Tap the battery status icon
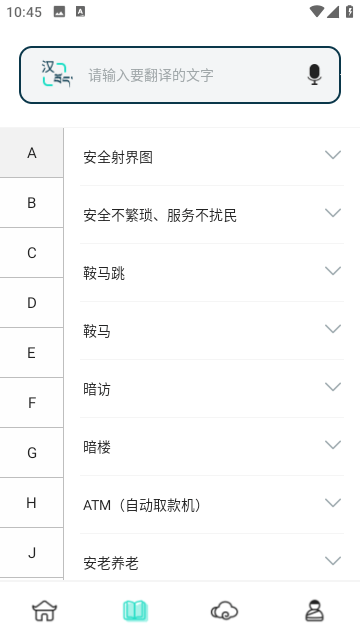The image size is (360, 640). pos(350,11)
